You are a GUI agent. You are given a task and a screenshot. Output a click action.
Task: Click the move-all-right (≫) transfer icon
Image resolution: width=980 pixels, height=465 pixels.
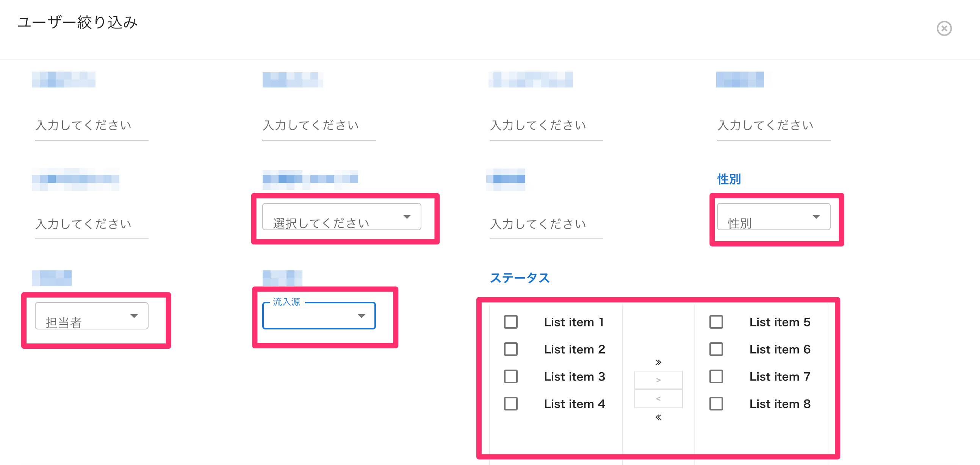coord(658,362)
